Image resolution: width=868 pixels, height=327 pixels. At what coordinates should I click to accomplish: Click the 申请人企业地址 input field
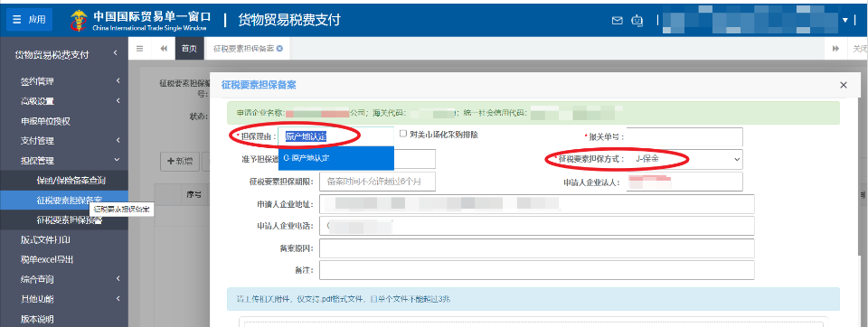[536, 203]
